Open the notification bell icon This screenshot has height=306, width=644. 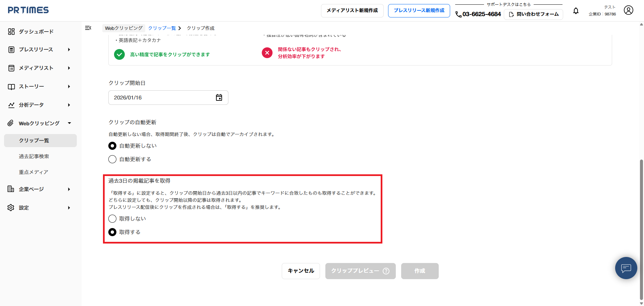coord(576,11)
